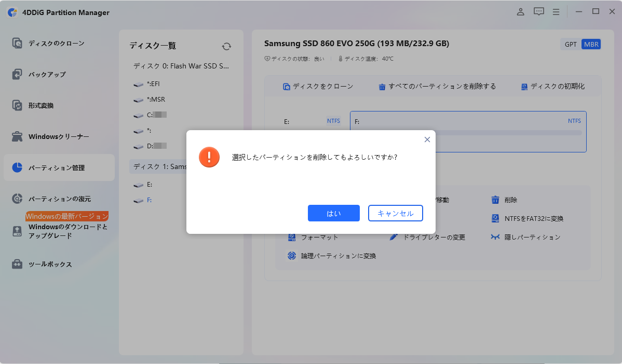Viewport: 622px width, 364px height.
Task: Click the disk clone sidebar icon
Action: click(x=17, y=43)
